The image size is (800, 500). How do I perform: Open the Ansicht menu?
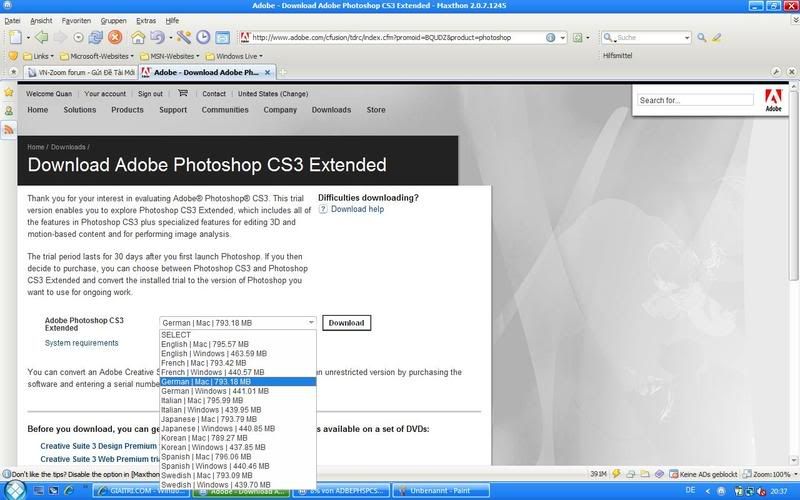[41, 21]
